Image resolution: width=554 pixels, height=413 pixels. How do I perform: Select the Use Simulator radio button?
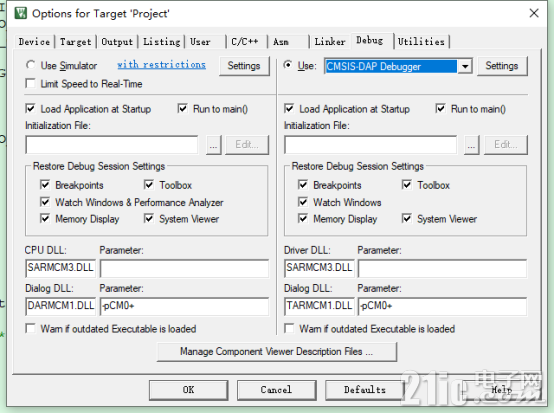pyautogui.click(x=31, y=65)
